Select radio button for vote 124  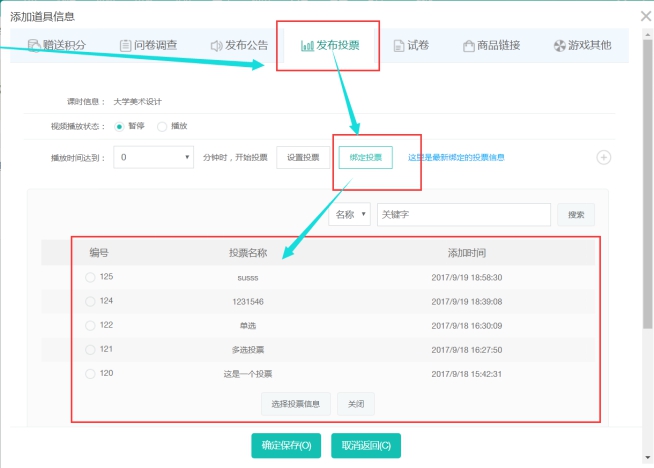pos(90,302)
